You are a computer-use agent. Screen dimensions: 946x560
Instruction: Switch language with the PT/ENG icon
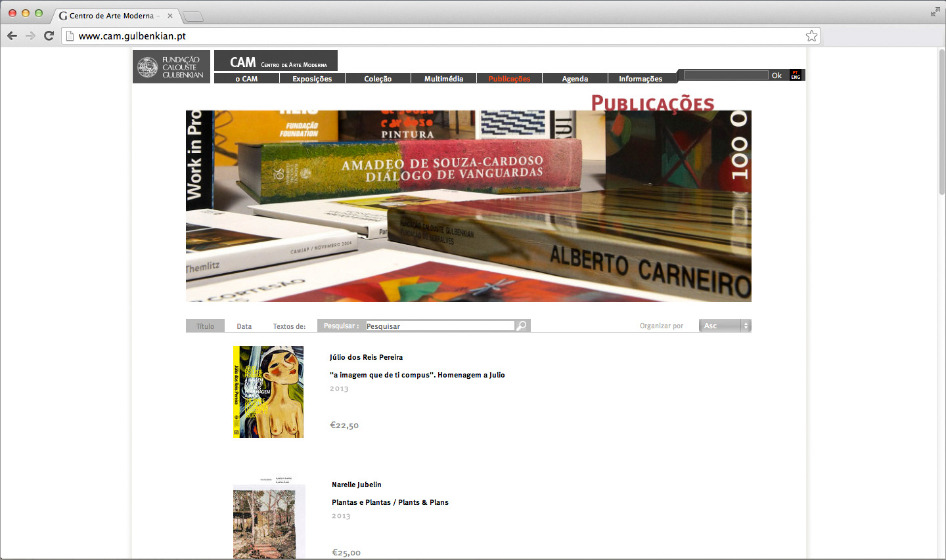click(x=796, y=75)
